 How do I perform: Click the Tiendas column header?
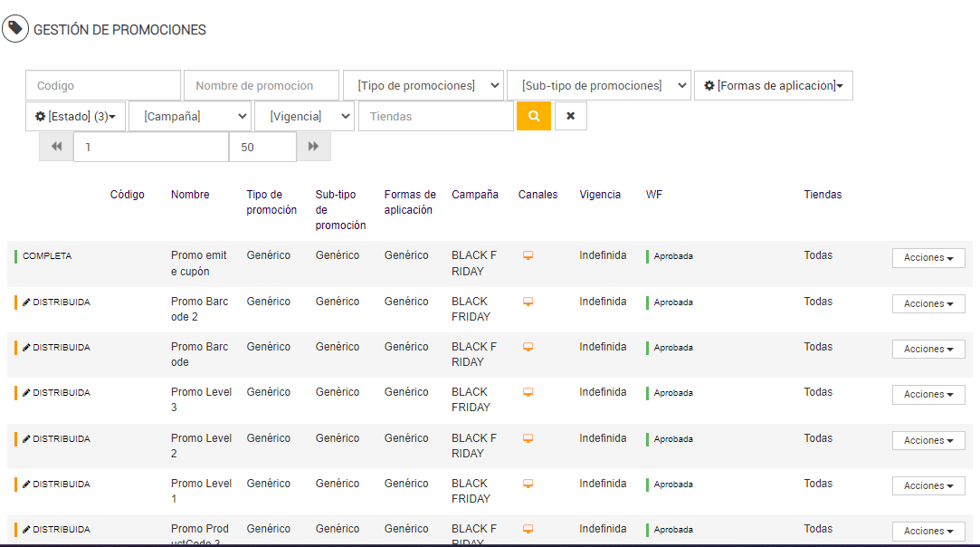click(823, 195)
